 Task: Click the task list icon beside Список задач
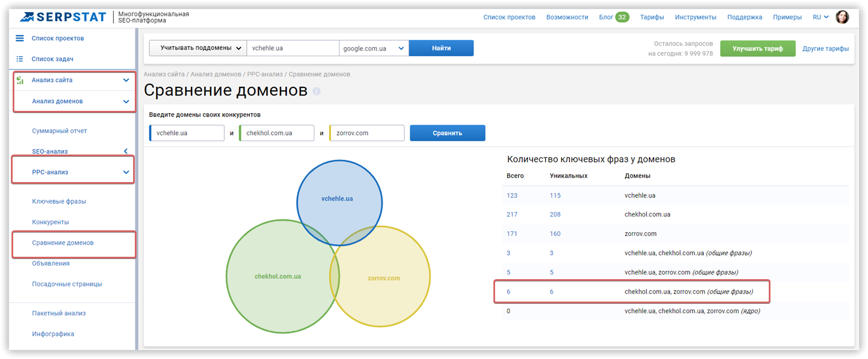[20, 59]
